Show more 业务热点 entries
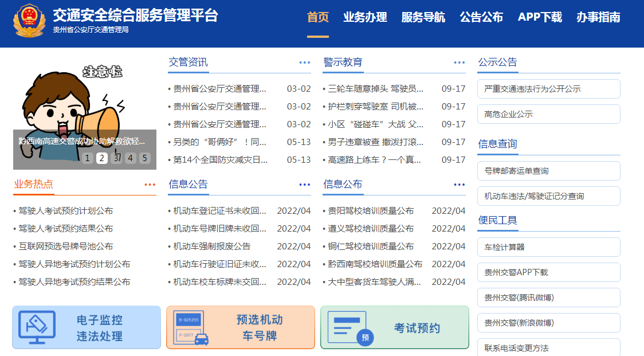The image size is (644, 356). 150,185
